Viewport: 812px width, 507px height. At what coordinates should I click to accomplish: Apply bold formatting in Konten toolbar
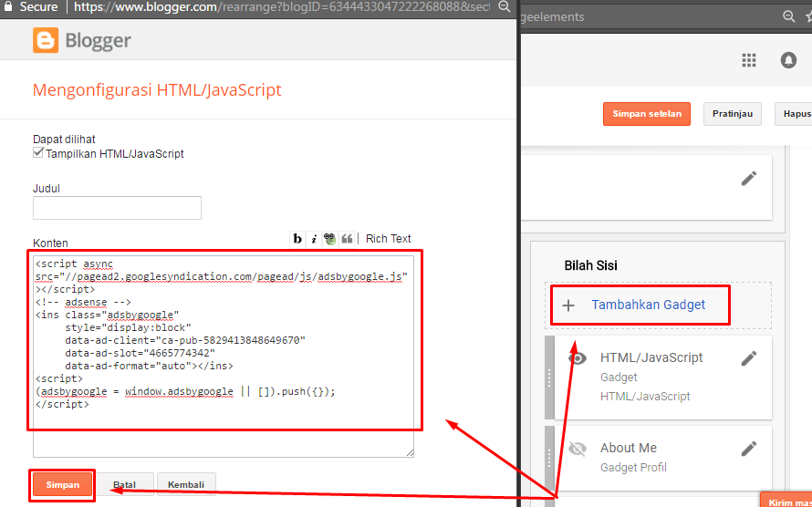[x=297, y=239]
